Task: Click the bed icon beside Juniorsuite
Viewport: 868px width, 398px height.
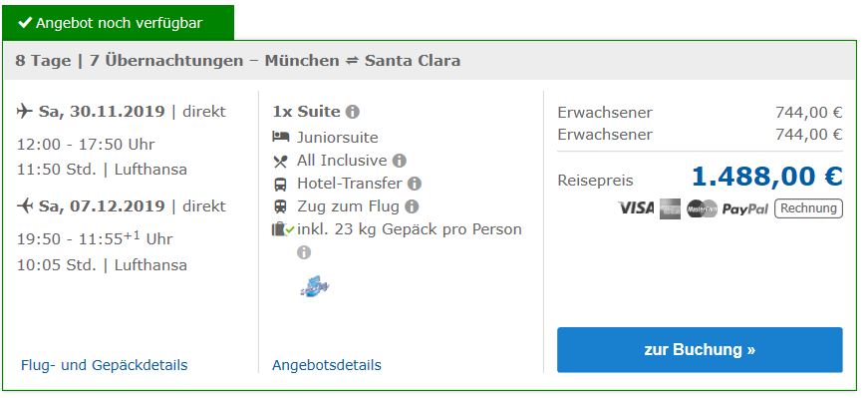Action: 281,137
